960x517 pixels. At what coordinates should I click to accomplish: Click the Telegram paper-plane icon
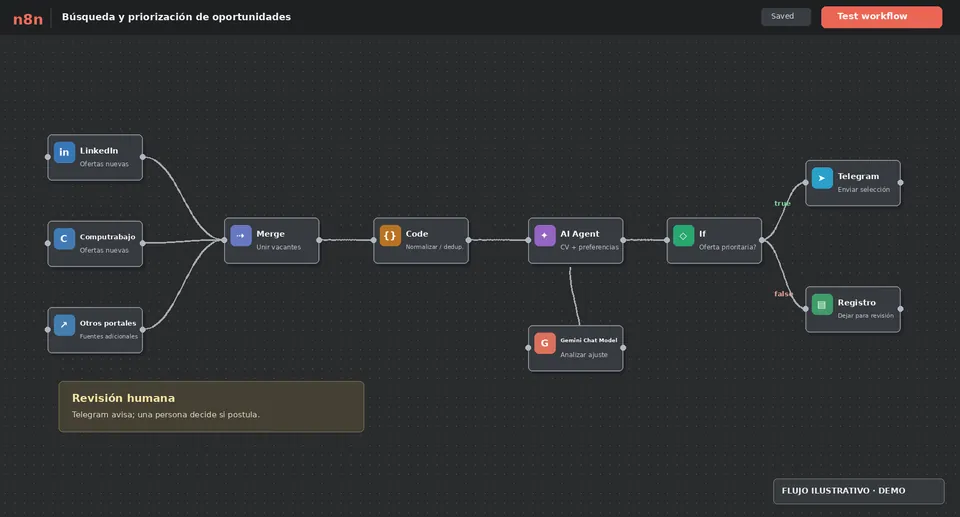tap(822, 178)
